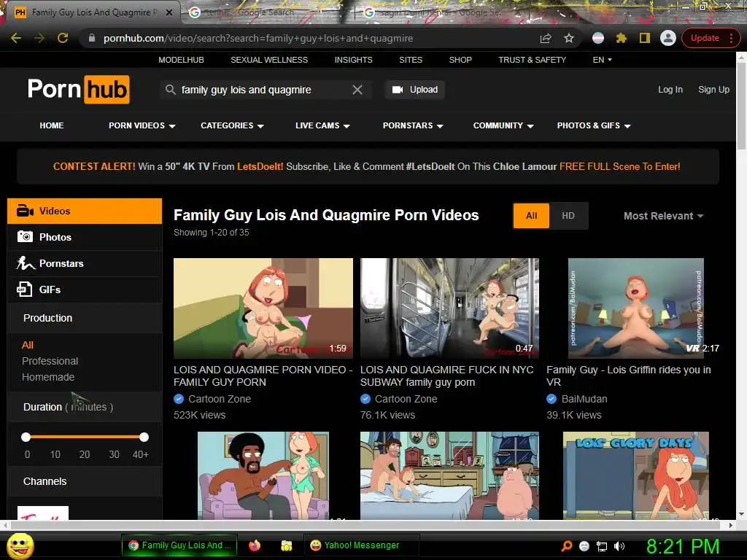Click the Log In link

pos(670,90)
